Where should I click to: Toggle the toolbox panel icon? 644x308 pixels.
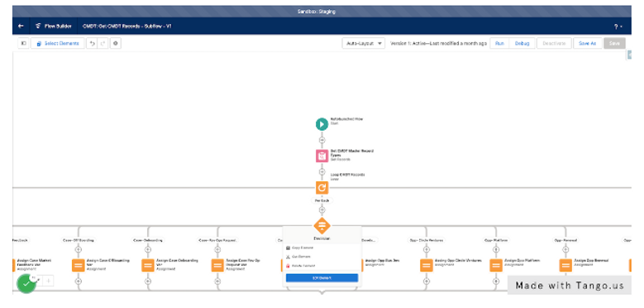(x=23, y=43)
